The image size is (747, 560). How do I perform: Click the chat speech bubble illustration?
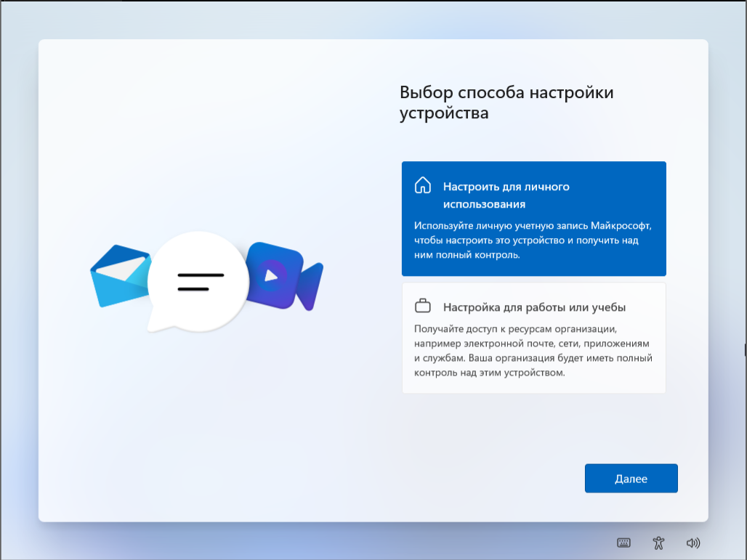198,281
